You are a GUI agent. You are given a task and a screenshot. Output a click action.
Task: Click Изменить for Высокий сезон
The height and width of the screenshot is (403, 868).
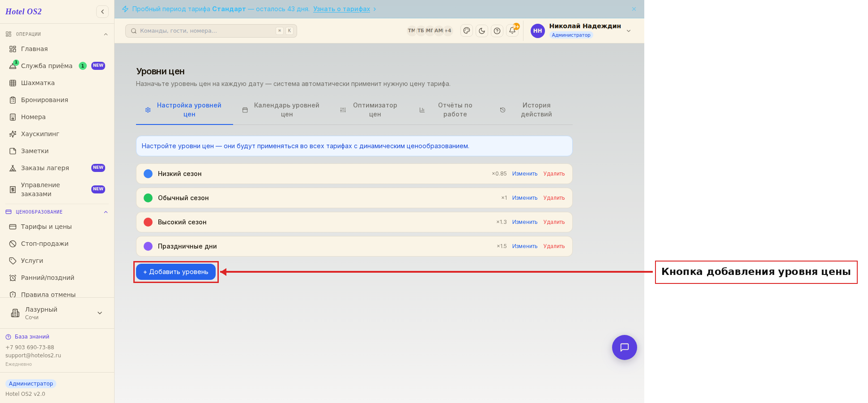click(x=525, y=222)
